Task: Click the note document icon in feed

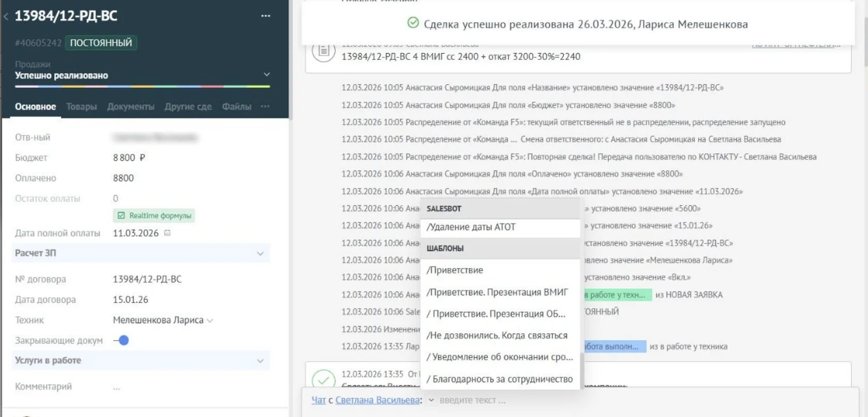Action: click(x=324, y=51)
